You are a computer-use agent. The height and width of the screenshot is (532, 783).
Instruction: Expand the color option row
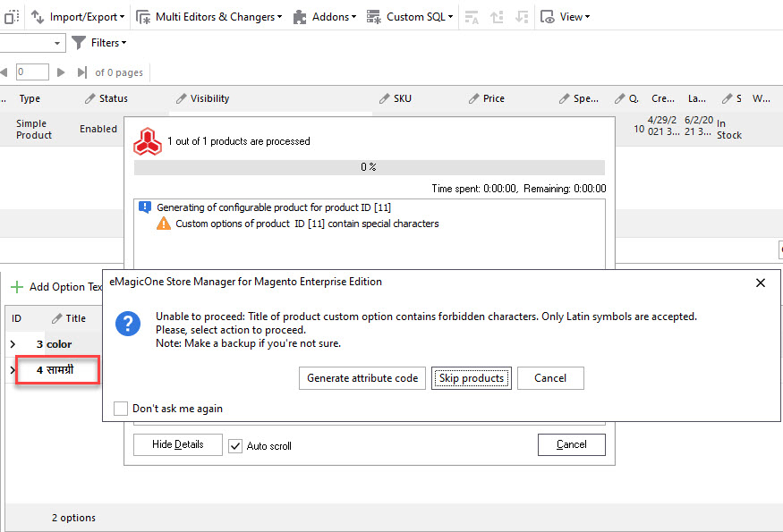13,344
